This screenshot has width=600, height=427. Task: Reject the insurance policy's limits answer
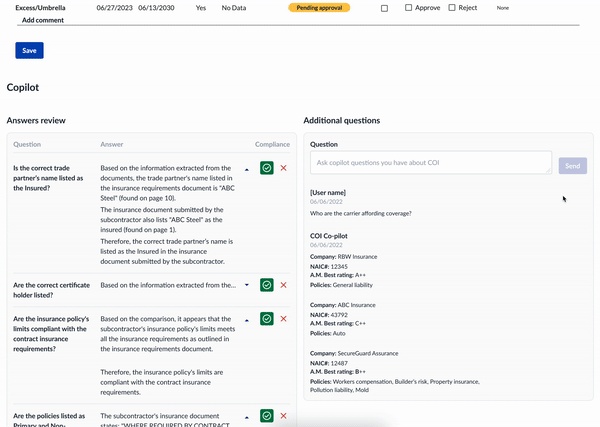click(x=284, y=319)
